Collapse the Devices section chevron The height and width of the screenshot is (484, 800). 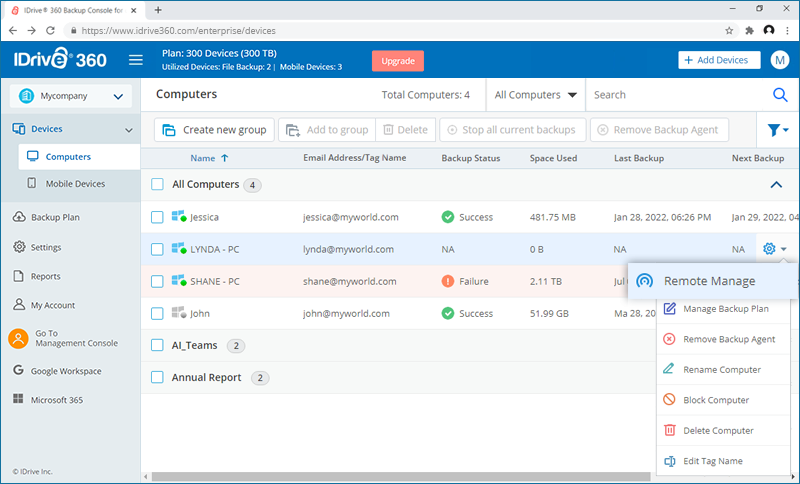pos(129,130)
